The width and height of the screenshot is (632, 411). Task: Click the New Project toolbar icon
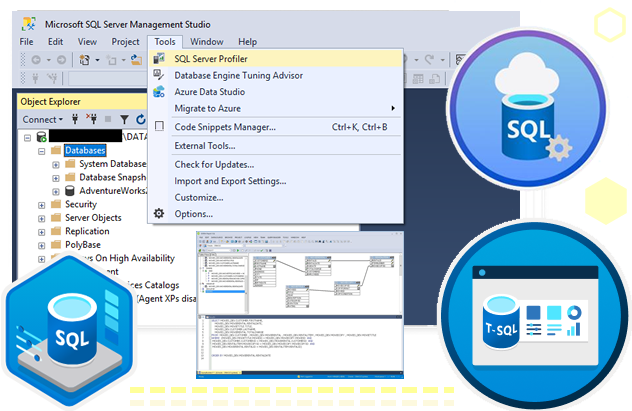point(84,60)
